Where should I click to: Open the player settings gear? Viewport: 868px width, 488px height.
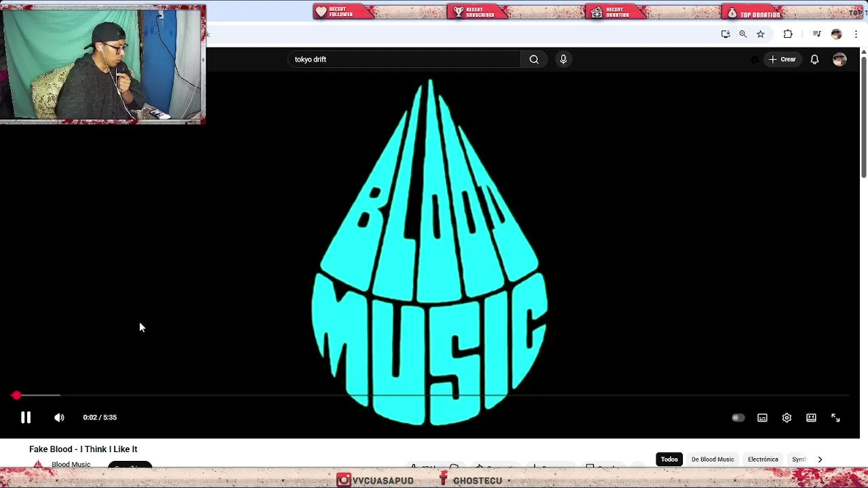click(x=787, y=418)
